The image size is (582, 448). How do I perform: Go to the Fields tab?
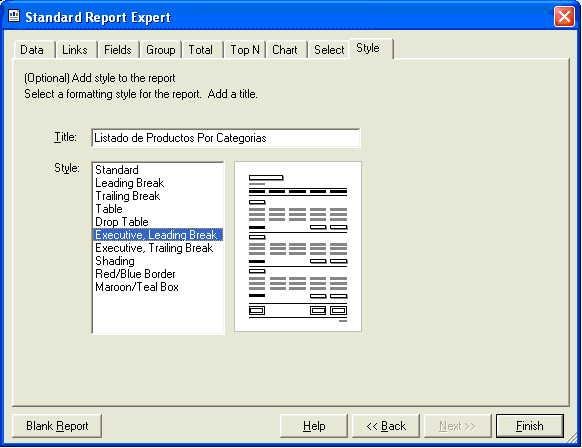point(117,50)
